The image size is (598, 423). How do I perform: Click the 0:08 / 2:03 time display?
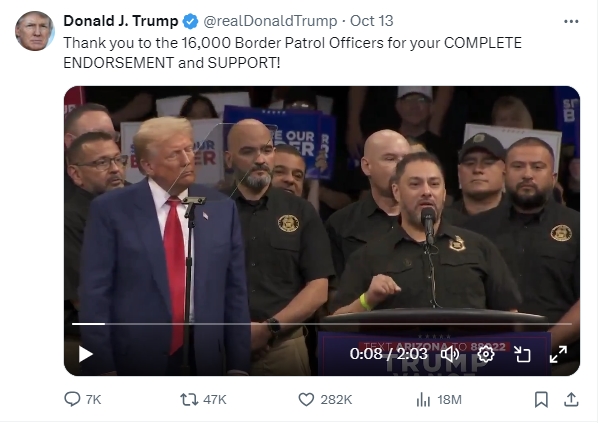[389, 354]
